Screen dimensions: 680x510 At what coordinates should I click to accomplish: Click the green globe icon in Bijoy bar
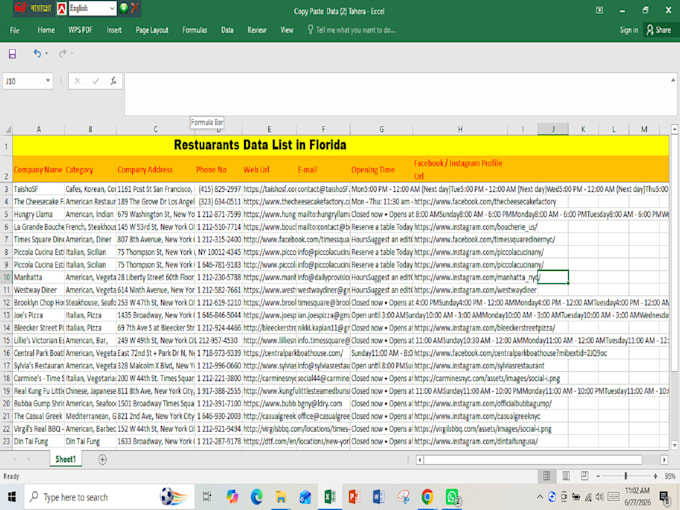pyautogui.click(x=124, y=8)
